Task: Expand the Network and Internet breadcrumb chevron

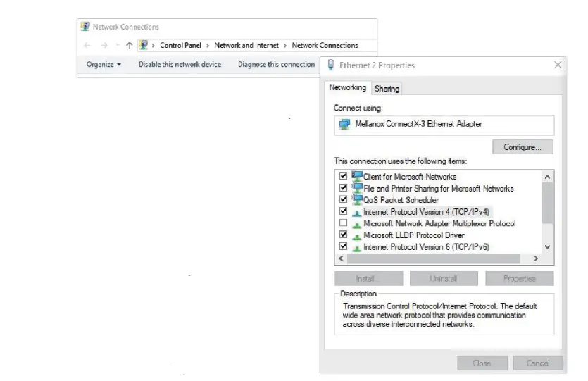Action: tap(285, 45)
